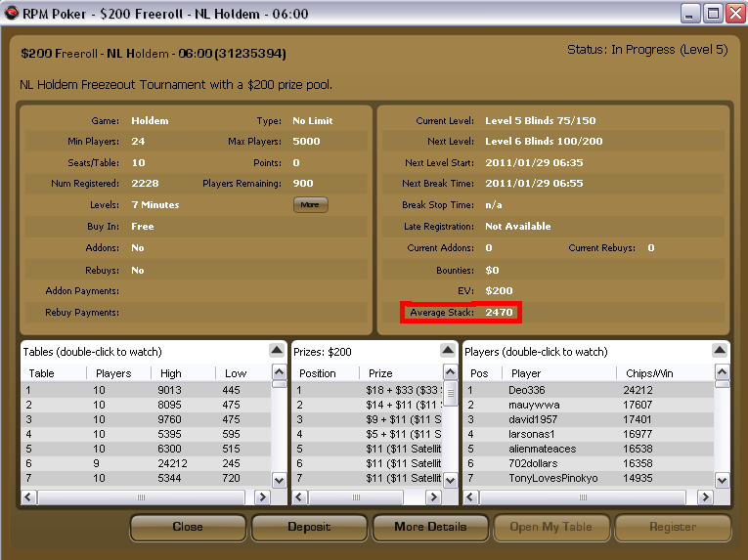Click the Prize column header

(401, 373)
